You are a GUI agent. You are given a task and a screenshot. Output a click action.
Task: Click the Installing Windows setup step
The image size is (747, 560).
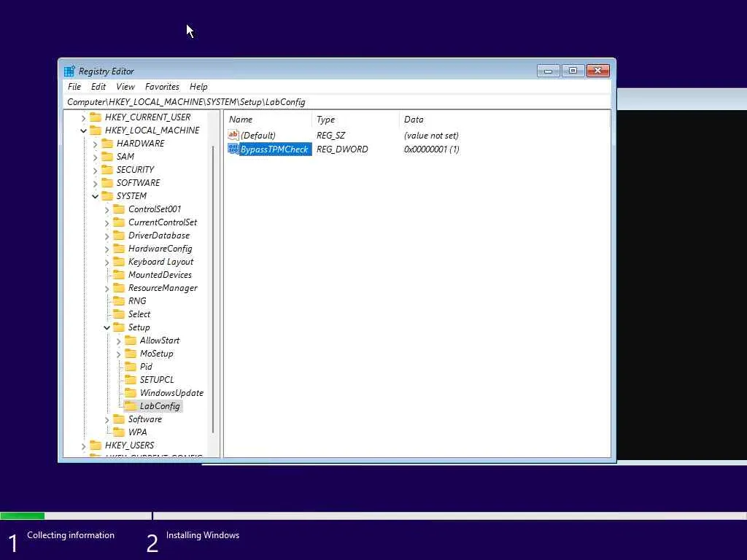coord(203,535)
